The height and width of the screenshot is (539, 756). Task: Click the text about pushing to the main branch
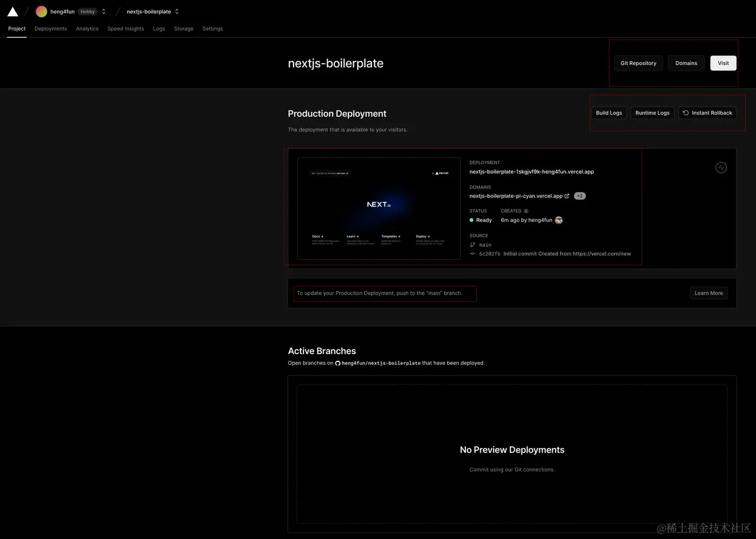point(380,293)
